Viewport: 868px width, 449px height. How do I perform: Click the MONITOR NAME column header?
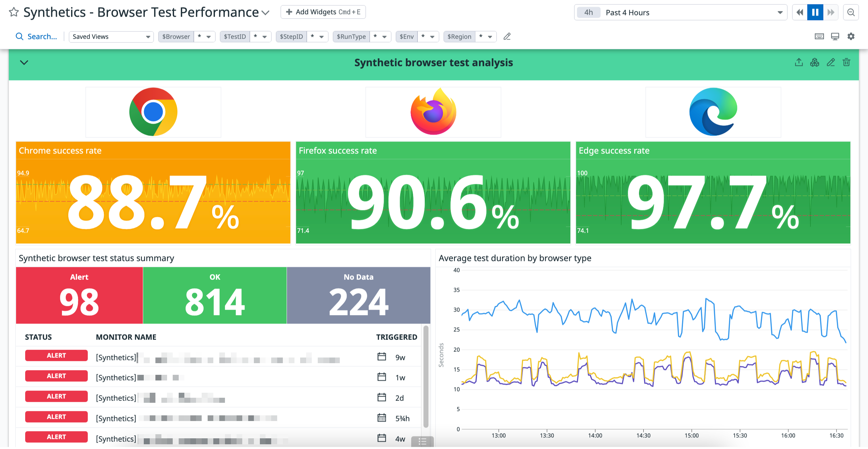click(126, 337)
